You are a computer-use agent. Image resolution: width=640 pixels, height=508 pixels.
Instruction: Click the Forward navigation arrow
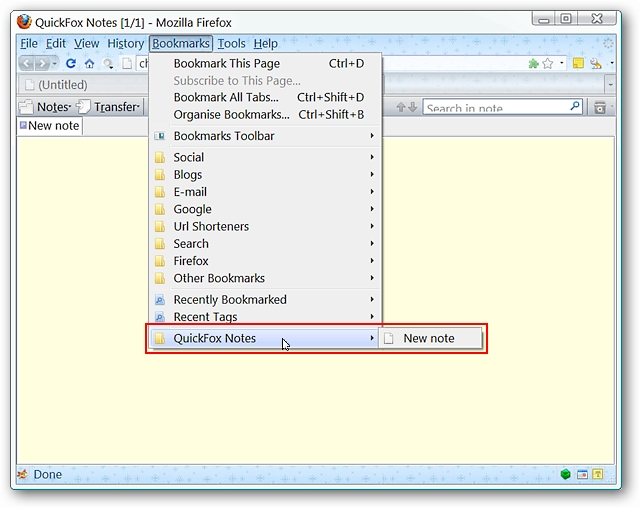[x=42, y=64]
